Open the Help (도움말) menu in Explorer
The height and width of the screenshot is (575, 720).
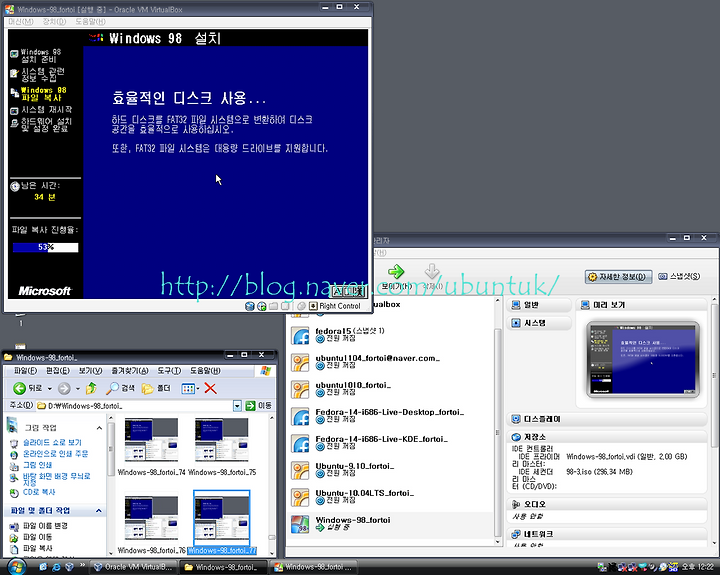click(x=205, y=371)
